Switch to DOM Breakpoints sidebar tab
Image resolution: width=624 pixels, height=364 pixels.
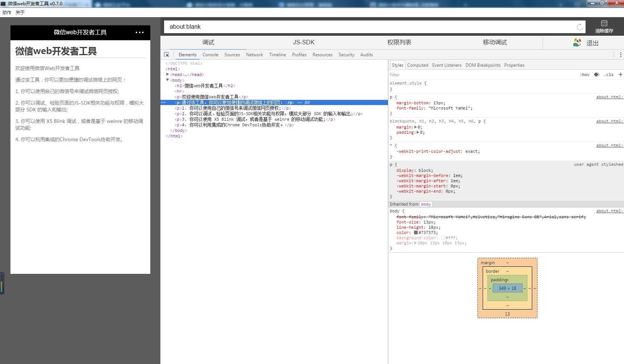click(483, 65)
